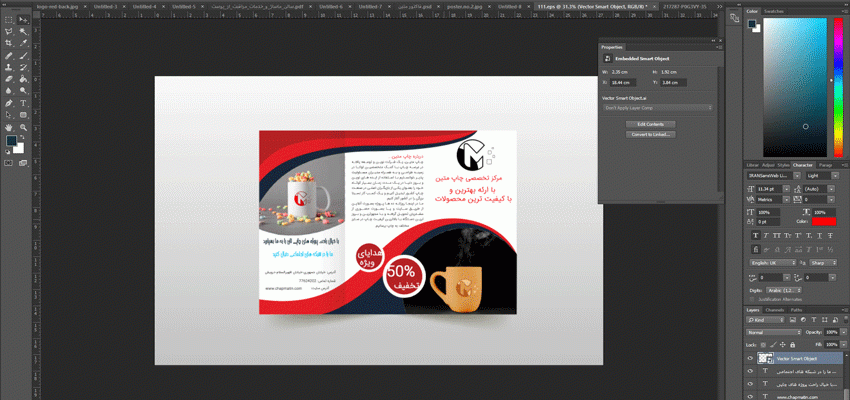Viewport: 850px width, 400px height.
Task: Show more document tabs with double-arrow
Action: pyautogui.click(x=719, y=7)
